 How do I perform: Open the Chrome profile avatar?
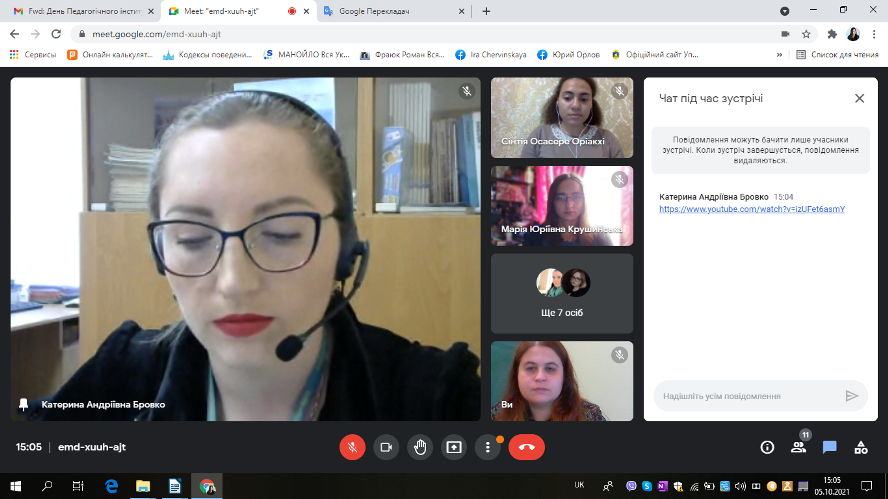[x=853, y=34]
